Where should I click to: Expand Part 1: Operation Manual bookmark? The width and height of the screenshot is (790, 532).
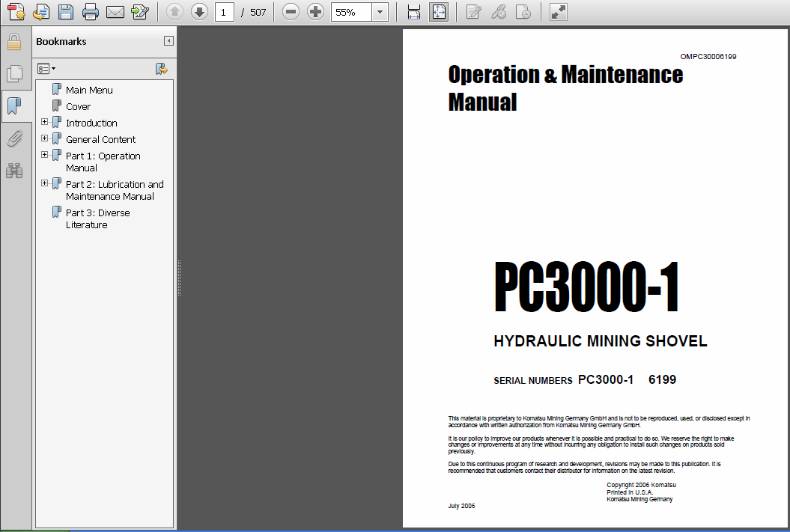[x=44, y=155]
